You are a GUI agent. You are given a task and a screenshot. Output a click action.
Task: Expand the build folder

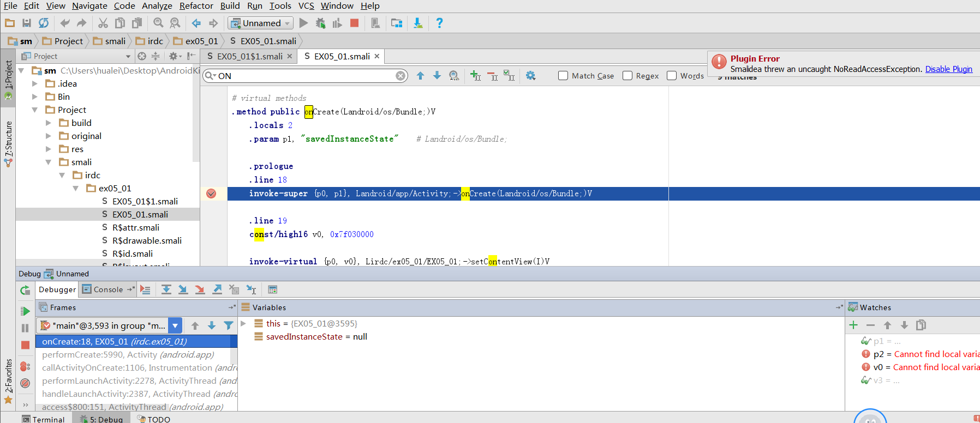[x=49, y=123]
